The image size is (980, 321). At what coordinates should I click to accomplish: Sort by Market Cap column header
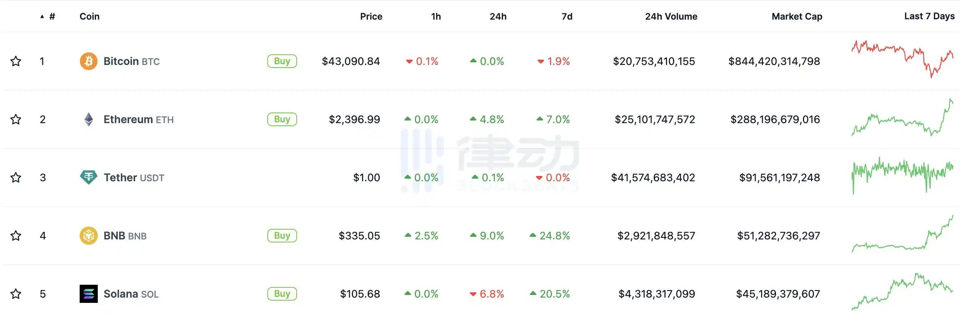[797, 16]
